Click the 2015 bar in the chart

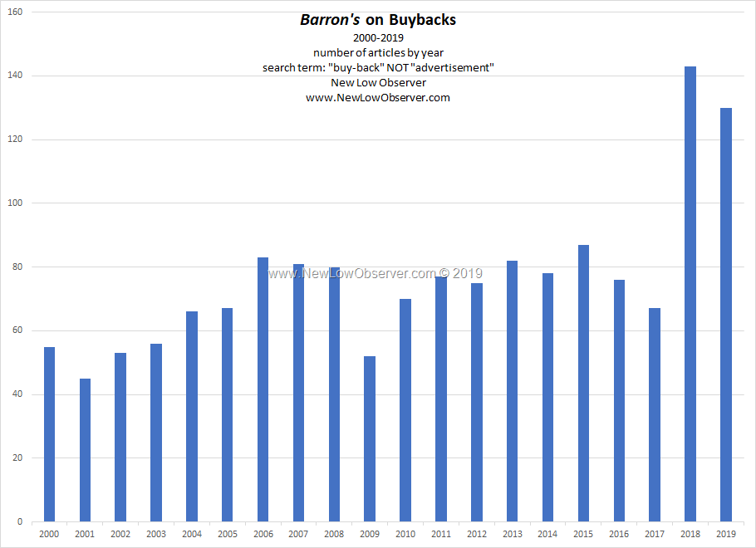[583, 383]
